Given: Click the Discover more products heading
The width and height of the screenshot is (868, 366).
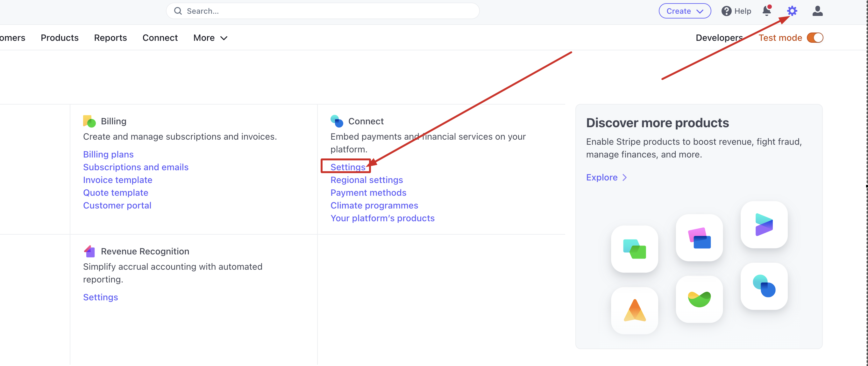Looking at the screenshot, I should click(658, 123).
